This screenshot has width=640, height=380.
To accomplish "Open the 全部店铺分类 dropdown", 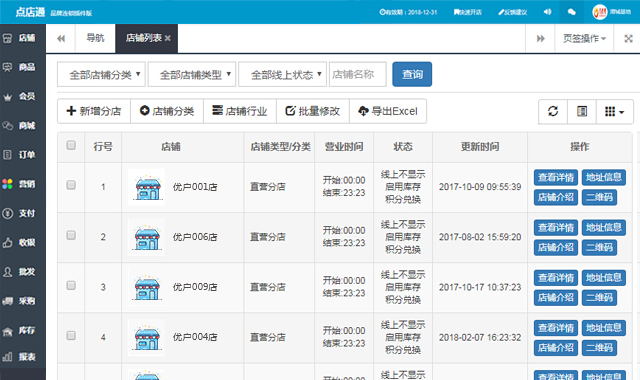I will [x=101, y=74].
